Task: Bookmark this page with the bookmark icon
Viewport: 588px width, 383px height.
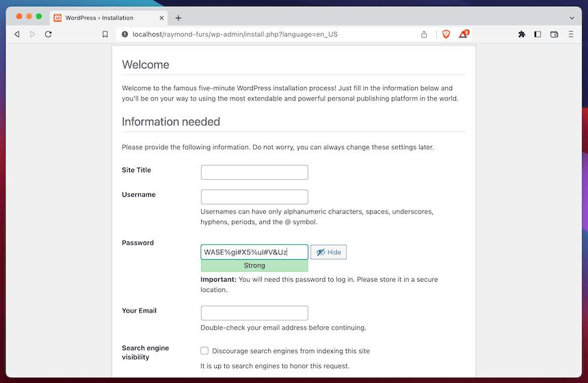Action: 105,34
